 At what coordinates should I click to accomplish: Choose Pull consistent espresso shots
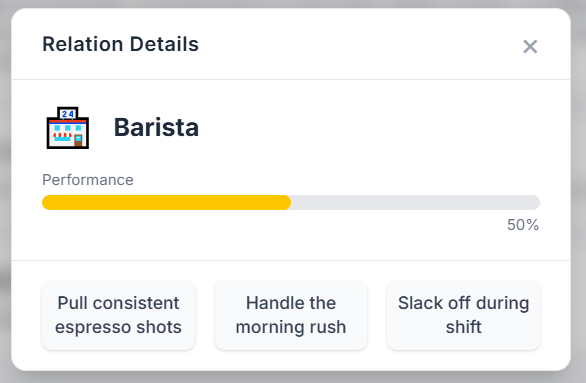pos(118,315)
